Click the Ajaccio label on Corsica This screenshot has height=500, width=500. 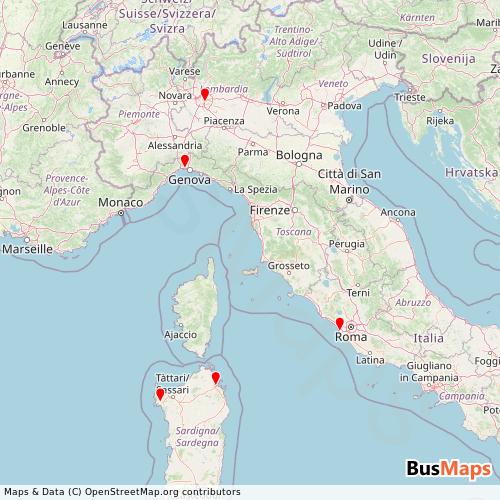(180, 335)
